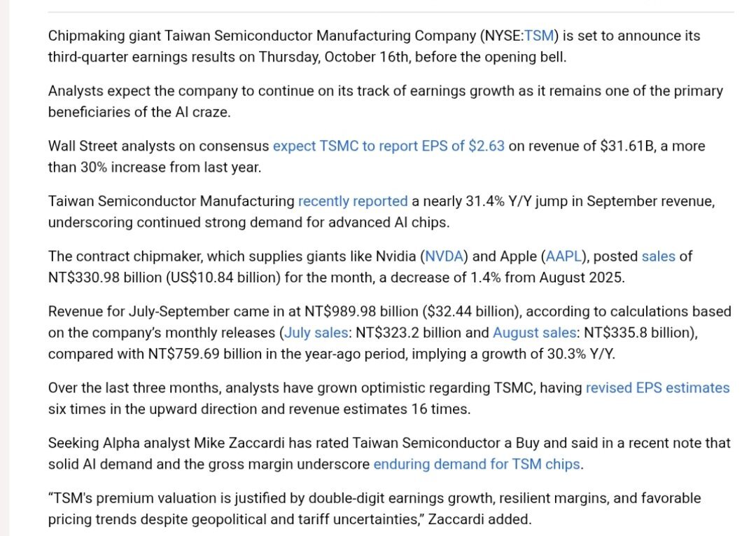Visit the 'revised EPS estimates' link

tap(657, 388)
